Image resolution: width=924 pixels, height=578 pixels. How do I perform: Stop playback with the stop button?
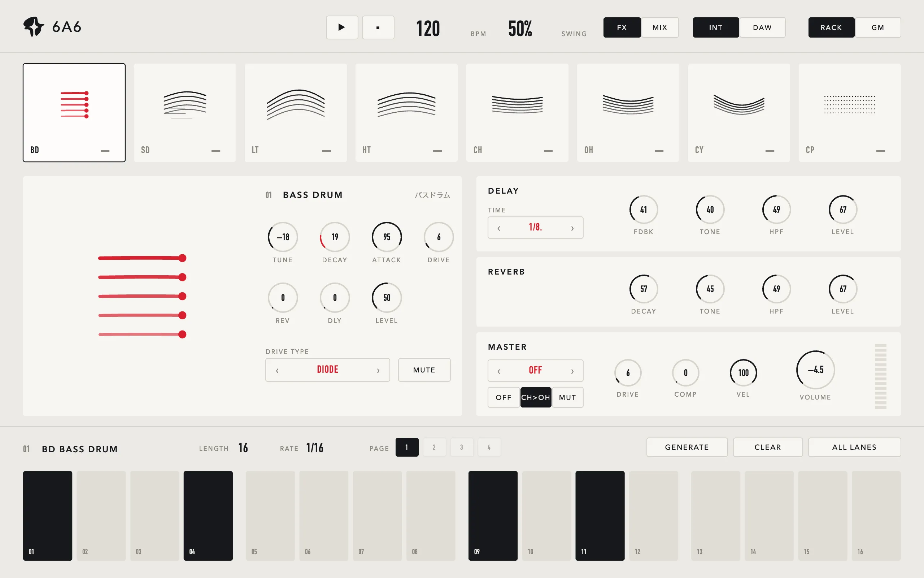click(378, 27)
